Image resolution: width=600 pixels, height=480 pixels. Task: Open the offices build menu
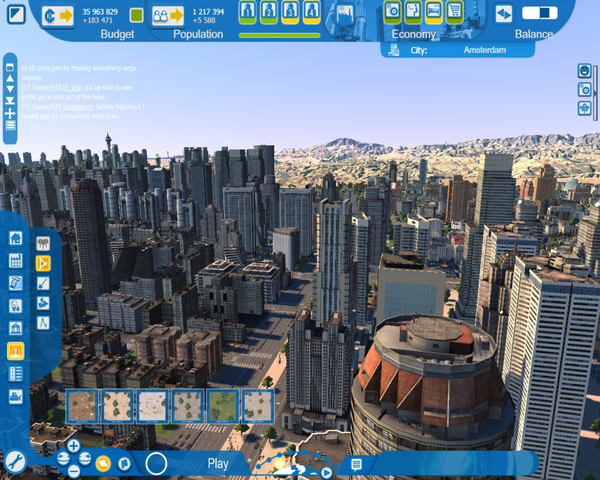tap(16, 283)
